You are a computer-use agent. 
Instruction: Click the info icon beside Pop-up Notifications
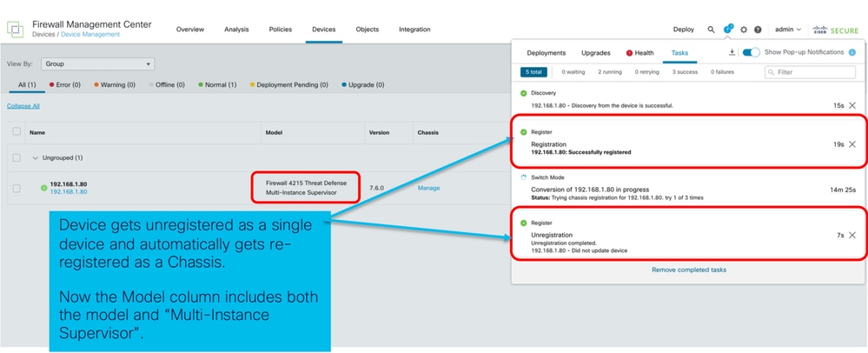[852, 53]
